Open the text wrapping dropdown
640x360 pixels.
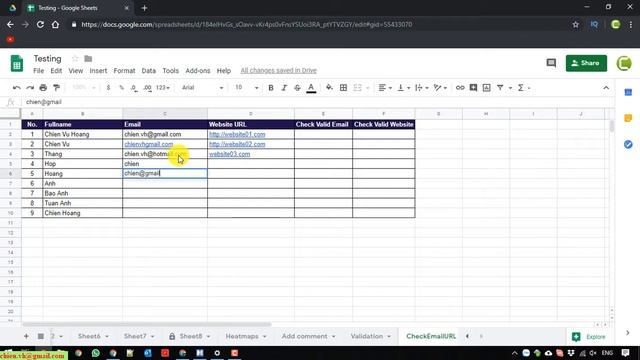(421, 88)
